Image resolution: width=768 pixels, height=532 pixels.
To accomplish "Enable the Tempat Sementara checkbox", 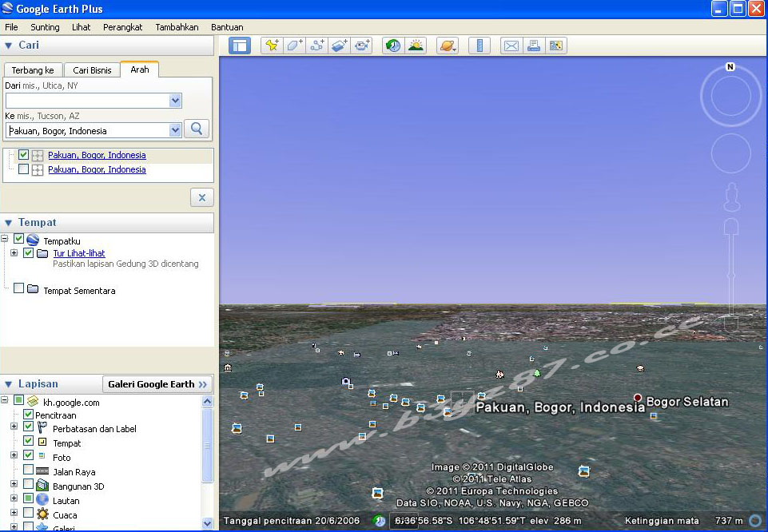I will click(x=18, y=288).
